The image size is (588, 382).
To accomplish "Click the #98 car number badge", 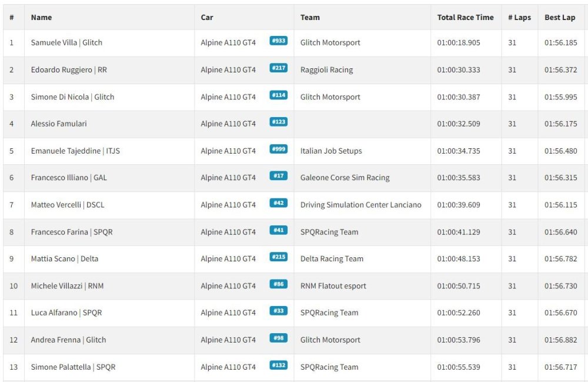I will click(278, 338).
